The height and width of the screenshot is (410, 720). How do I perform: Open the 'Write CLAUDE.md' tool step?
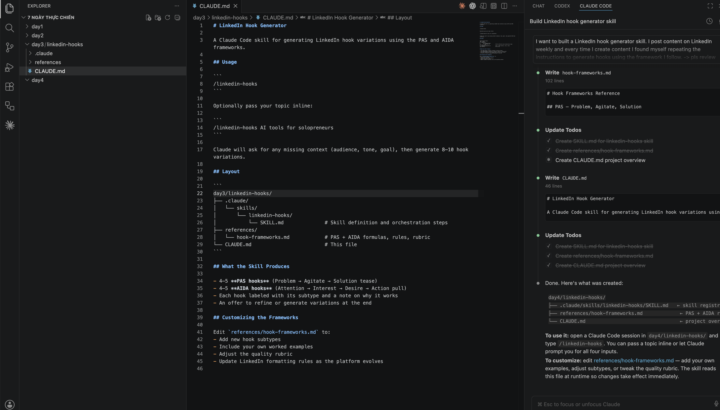click(566, 178)
